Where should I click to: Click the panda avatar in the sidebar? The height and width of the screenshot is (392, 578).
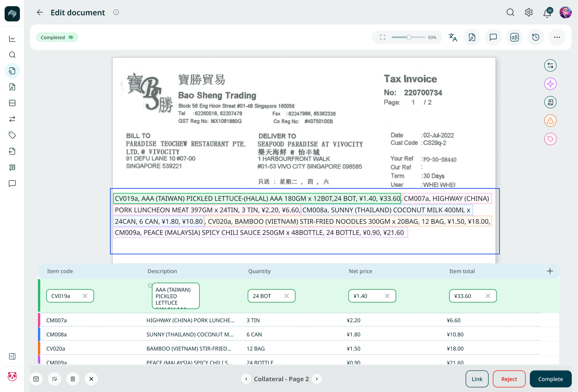[x=12, y=377]
